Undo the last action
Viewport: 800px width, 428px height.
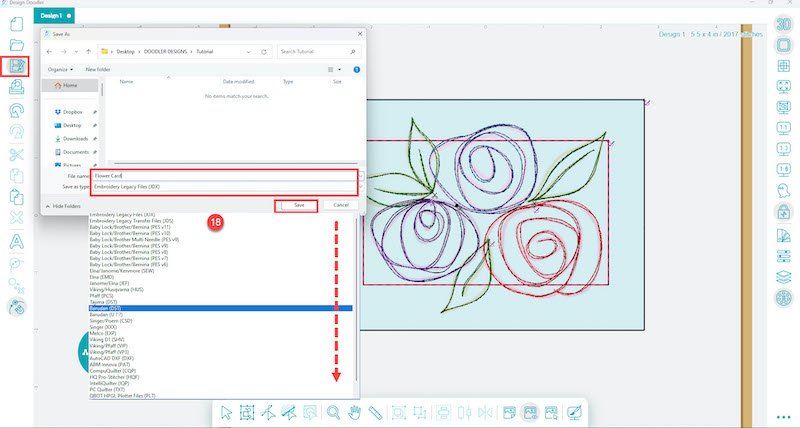[17, 111]
